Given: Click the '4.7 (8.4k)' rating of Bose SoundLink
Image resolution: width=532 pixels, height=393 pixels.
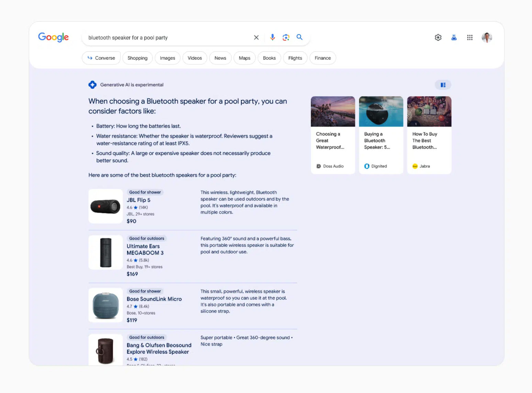Looking at the screenshot, I should pyautogui.click(x=138, y=306).
